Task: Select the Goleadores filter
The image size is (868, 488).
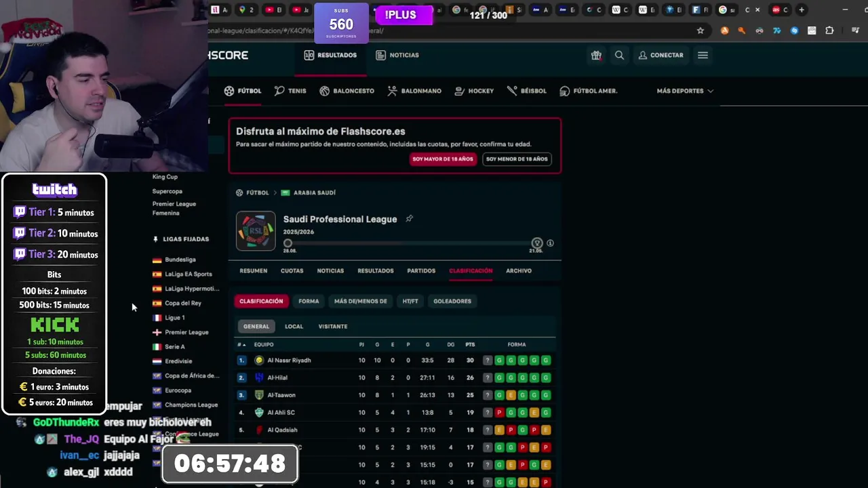Action: 452,302
